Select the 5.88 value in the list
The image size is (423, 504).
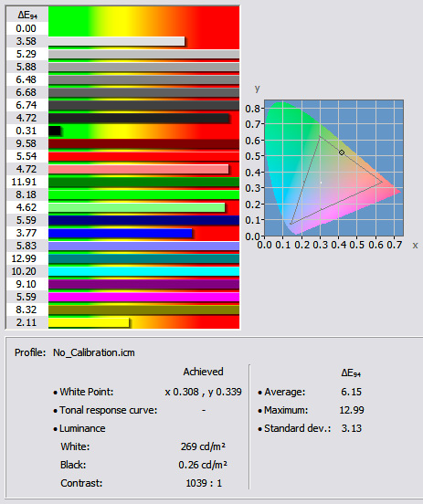tap(26, 67)
